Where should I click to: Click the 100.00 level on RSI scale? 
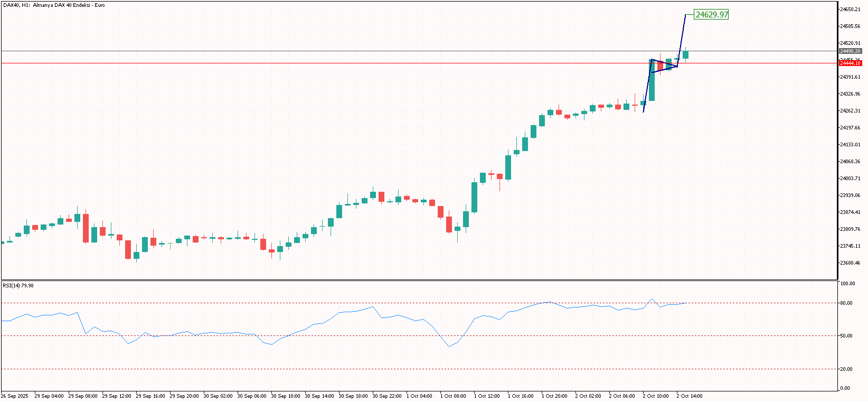[847, 284]
